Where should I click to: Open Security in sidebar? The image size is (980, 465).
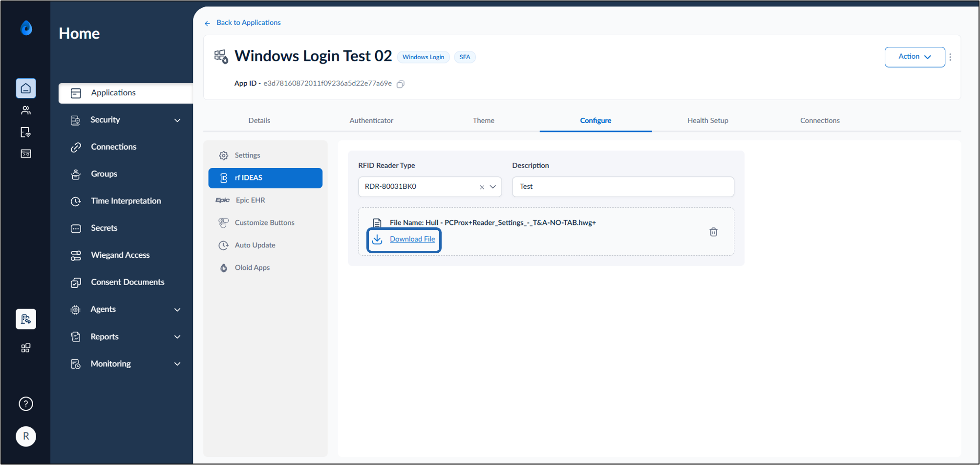pyautogui.click(x=126, y=120)
